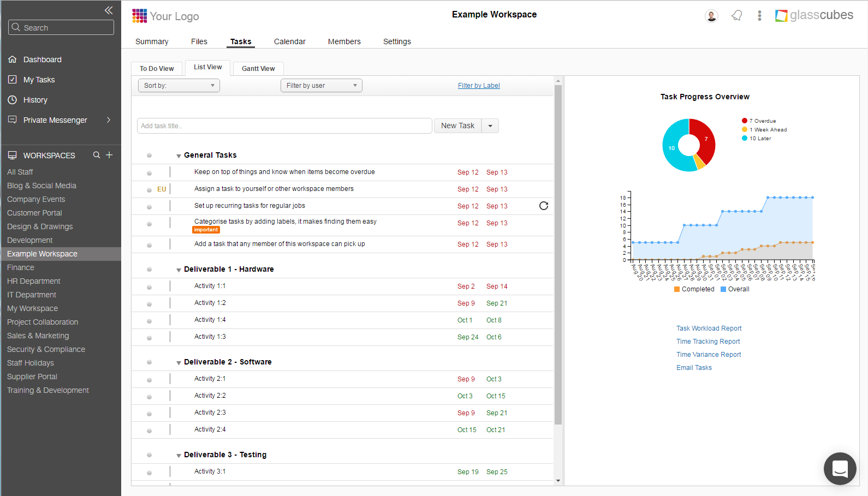Open the Members tab
This screenshot has width=868, height=496.
click(344, 41)
